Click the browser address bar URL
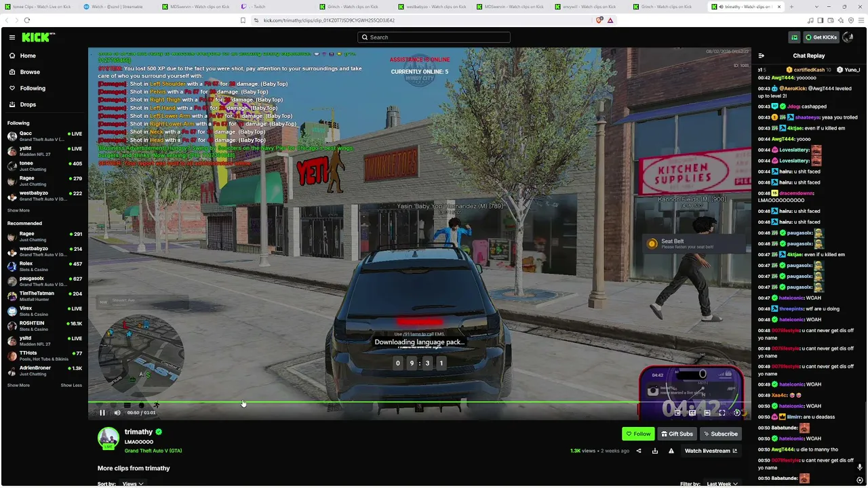The height and width of the screenshot is (488, 868). [329, 20]
